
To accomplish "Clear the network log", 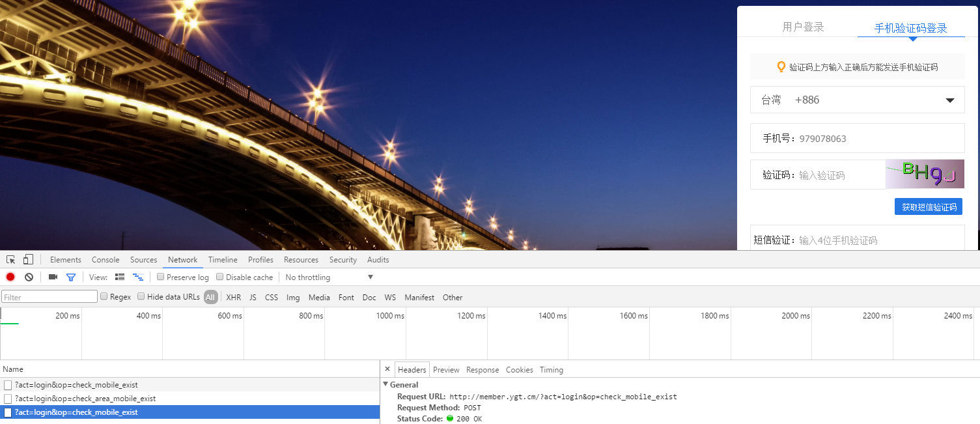I will pos(29,277).
